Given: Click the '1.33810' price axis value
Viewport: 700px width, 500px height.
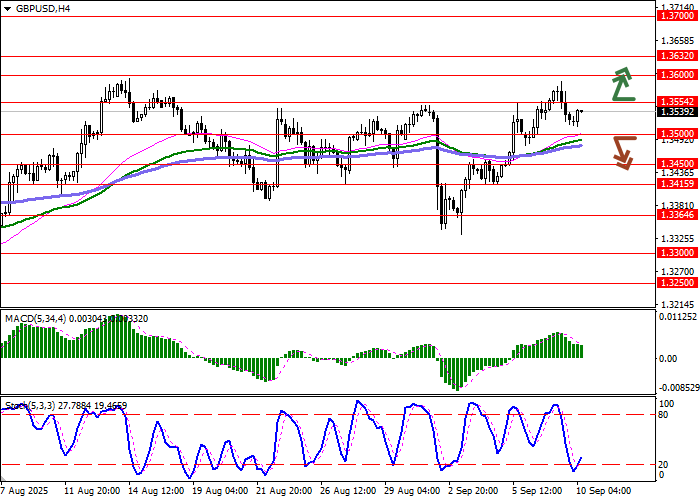Looking at the screenshot, I should tap(677, 206).
